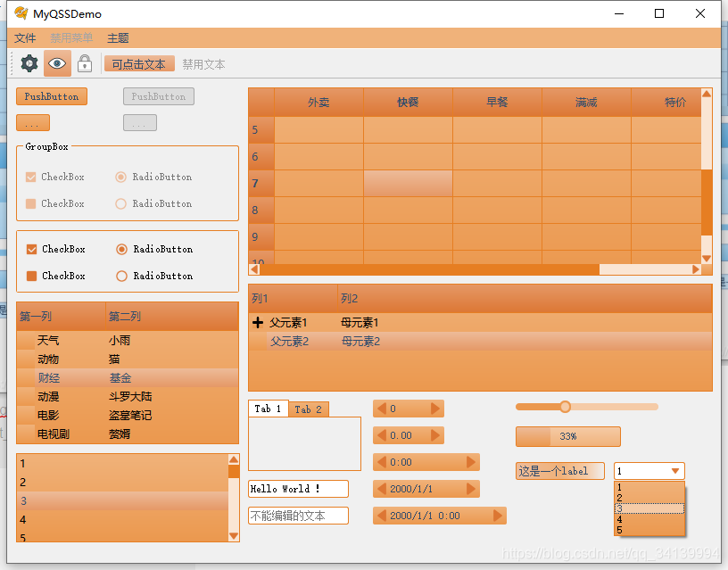Click the disabled gray ellipsis button
This screenshot has height=570, width=728.
point(140,123)
